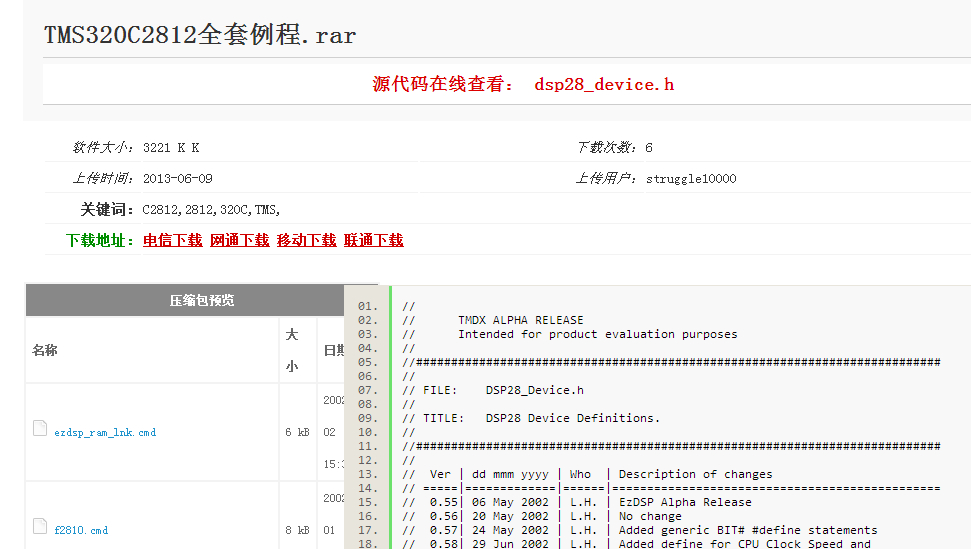This screenshot has width=971, height=549.
Task: Click line number 01. in the code gutter
Action: (368, 306)
